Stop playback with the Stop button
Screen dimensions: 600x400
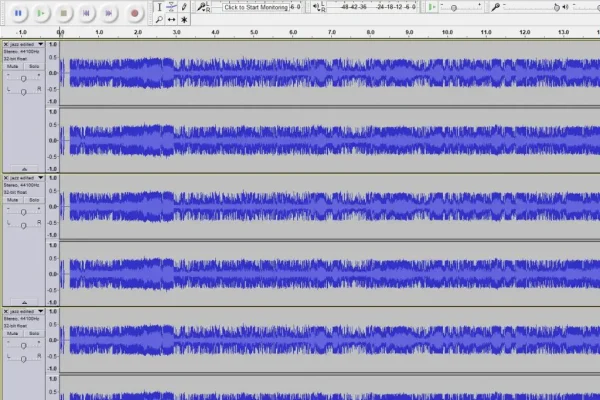[x=64, y=13]
